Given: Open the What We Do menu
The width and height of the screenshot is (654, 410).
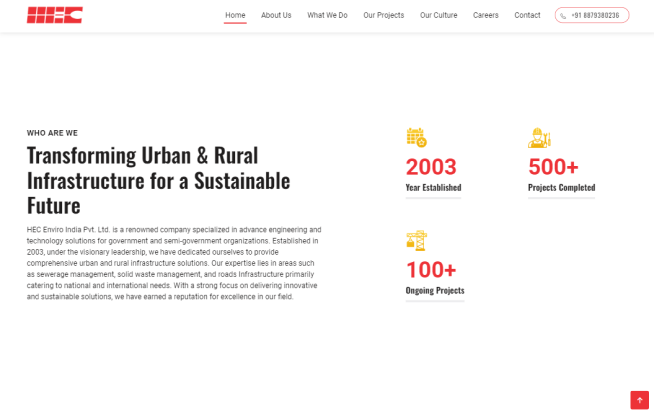Looking at the screenshot, I should (x=327, y=15).
